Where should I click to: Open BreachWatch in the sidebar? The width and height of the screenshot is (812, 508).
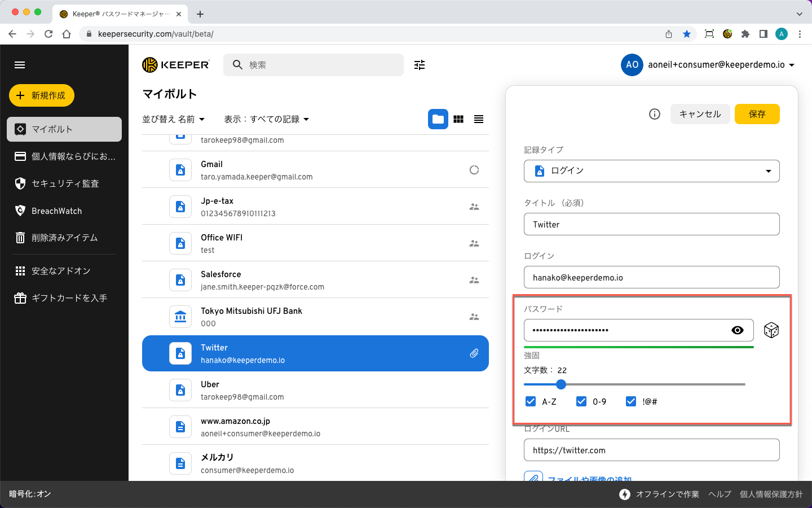coord(56,211)
